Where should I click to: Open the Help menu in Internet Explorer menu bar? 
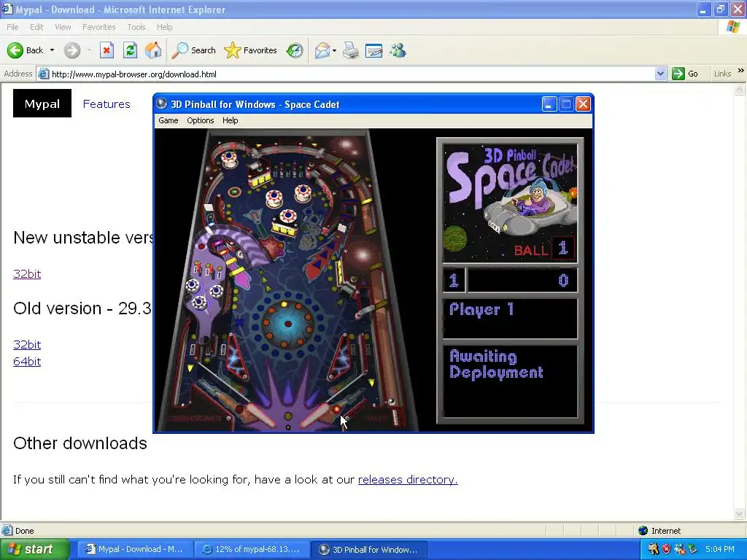coord(164,27)
